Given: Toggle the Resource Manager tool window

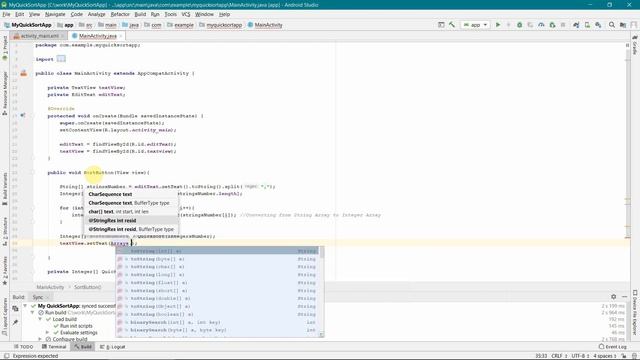Looking at the screenshot, I should [x=5, y=93].
